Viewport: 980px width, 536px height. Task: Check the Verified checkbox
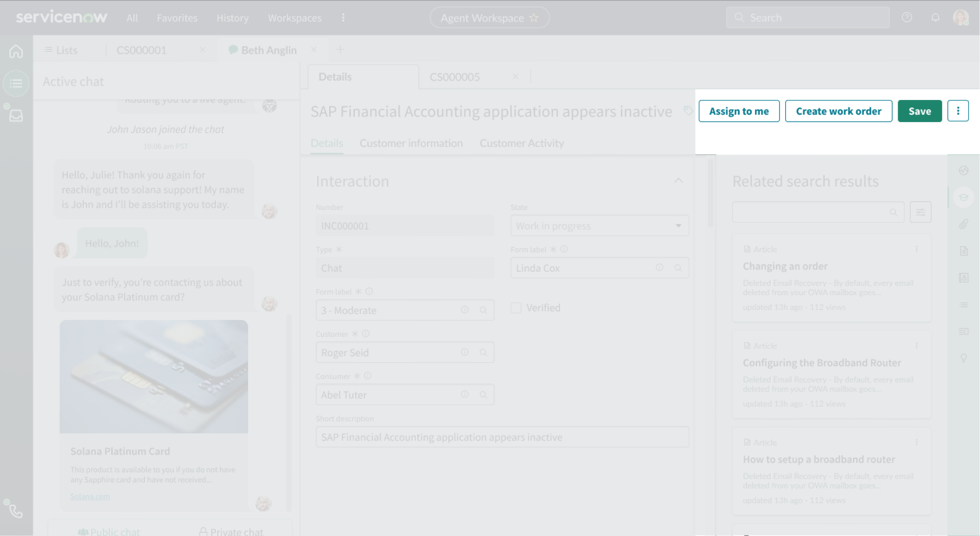tap(516, 308)
